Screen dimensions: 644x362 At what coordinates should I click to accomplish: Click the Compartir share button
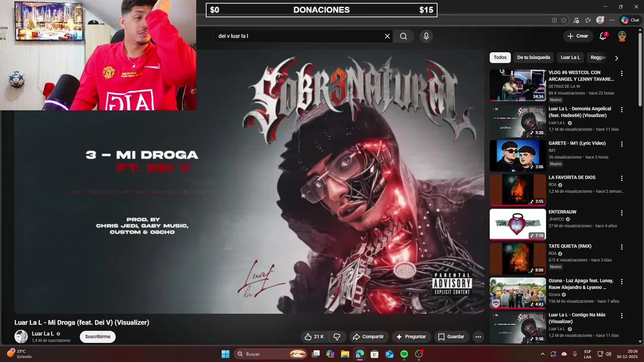coord(368,337)
